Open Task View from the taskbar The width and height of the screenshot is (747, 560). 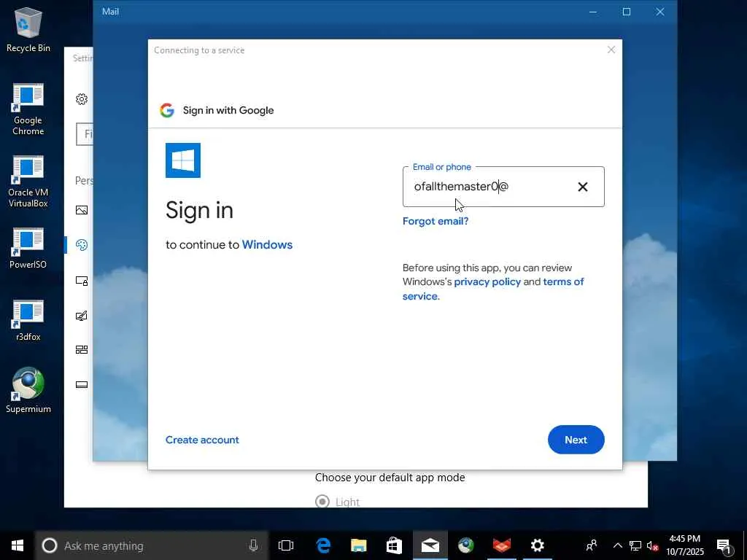286,545
